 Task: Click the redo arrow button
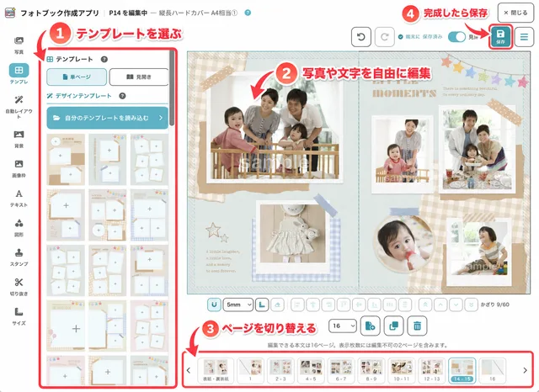(x=384, y=37)
